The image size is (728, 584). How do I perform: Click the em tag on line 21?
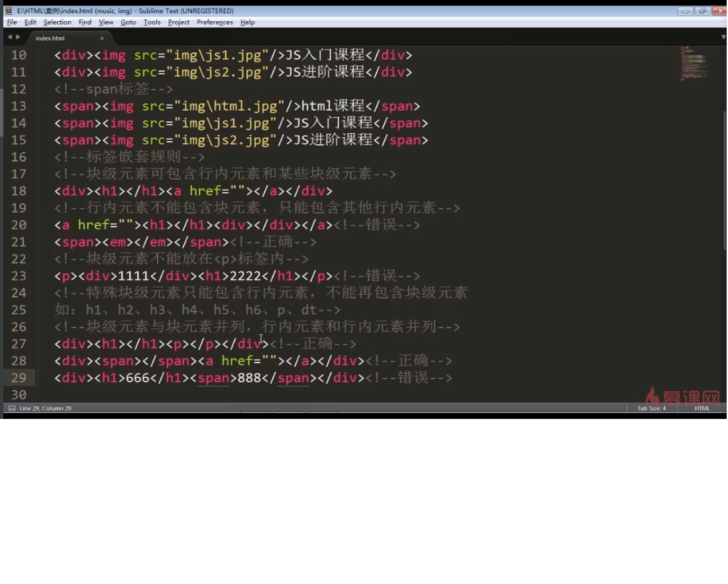click(117, 242)
